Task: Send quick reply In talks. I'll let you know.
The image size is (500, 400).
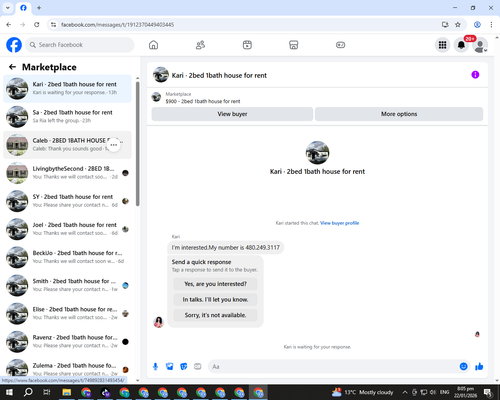Action: (215, 300)
